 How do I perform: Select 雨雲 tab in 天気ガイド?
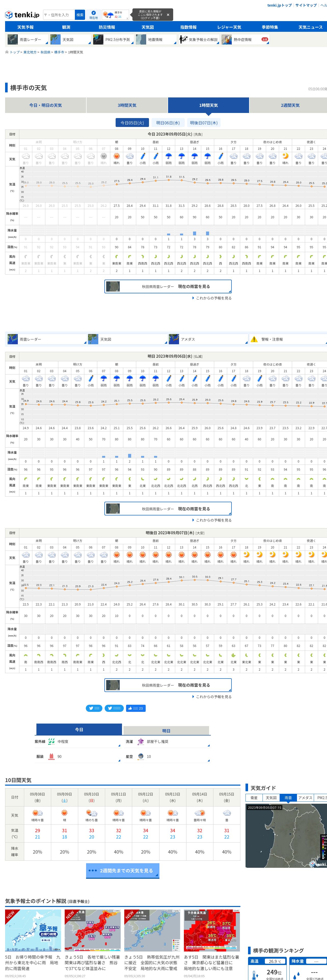tap(288, 798)
